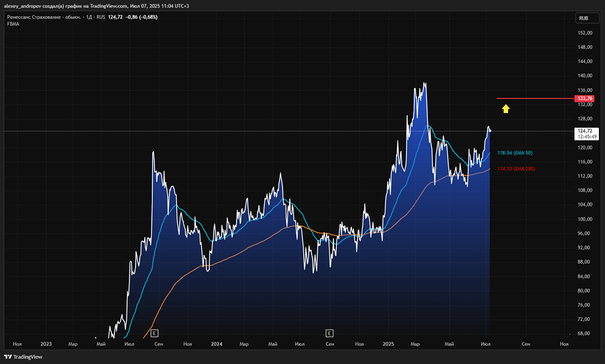
Task: Click the yellow up arrow marker
Action: (x=506, y=108)
